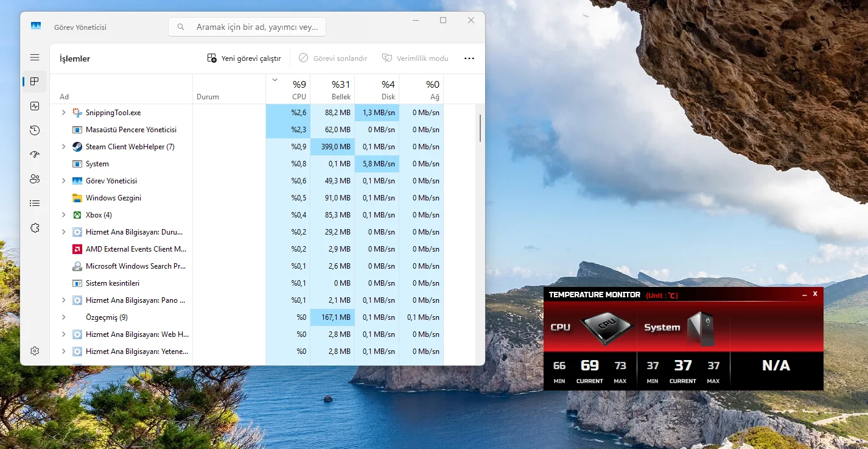Image resolution: width=868 pixels, height=449 pixels.
Task: Expand the Xbox (4) process group
Action: [63, 215]
